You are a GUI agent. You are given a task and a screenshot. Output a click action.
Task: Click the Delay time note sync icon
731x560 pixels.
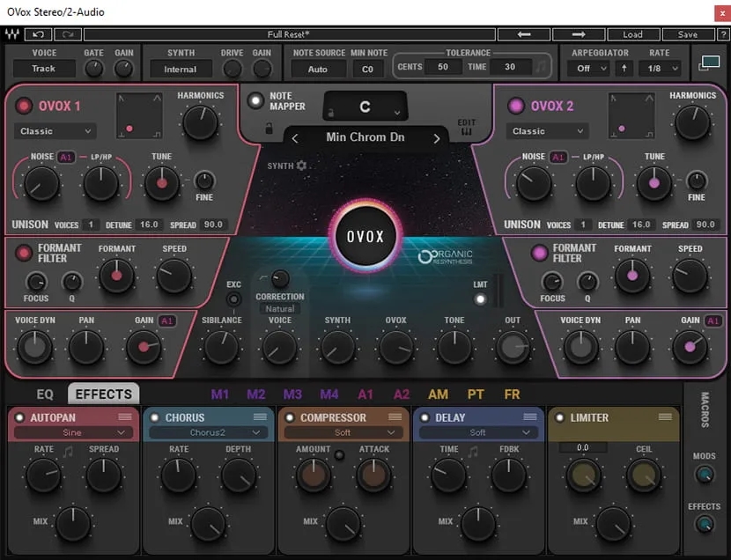point(473,451)
